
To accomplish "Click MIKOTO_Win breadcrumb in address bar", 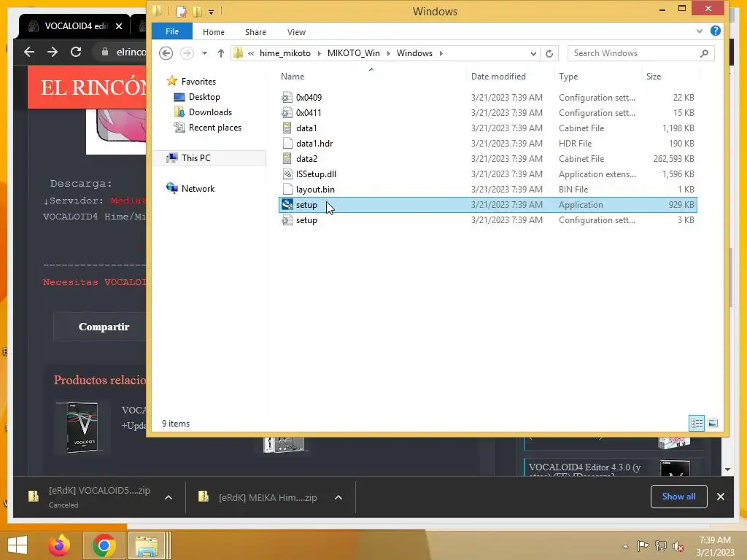I will tap(354, 53).
